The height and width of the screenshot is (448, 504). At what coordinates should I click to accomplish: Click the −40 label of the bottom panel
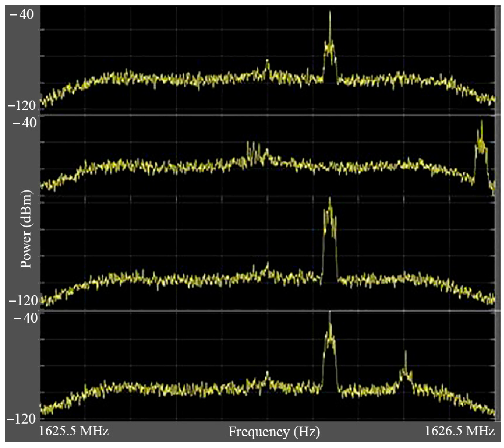click(26, 318)
